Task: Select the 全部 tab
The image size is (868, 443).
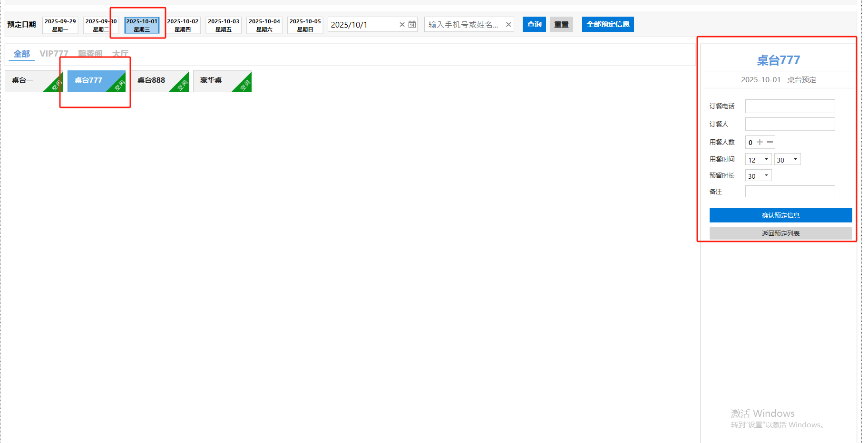Action: (x=21, y=54)
